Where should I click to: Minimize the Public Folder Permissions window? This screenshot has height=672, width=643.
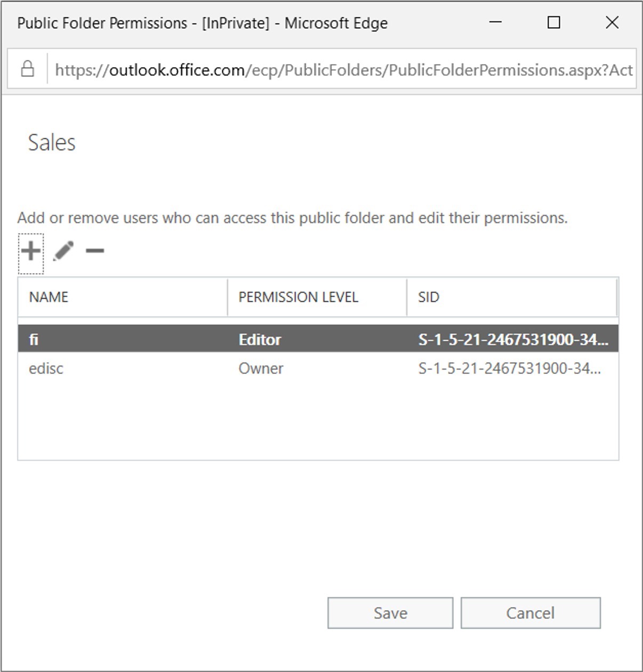[x=495, y=22]
